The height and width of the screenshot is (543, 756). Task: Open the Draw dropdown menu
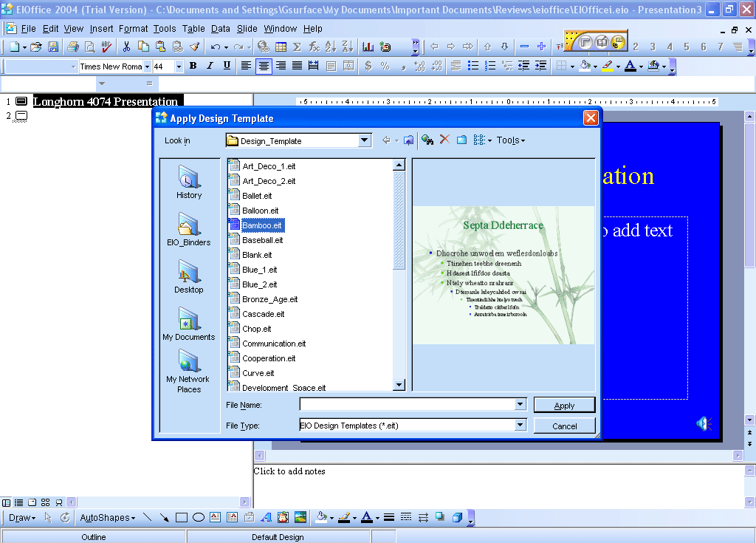click(x=22, y=518)
